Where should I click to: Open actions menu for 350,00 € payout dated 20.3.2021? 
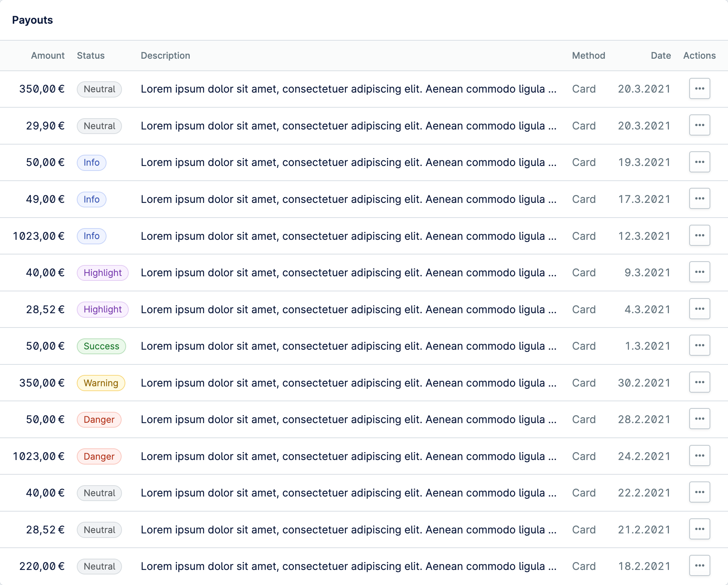click(x=699, y=88)
